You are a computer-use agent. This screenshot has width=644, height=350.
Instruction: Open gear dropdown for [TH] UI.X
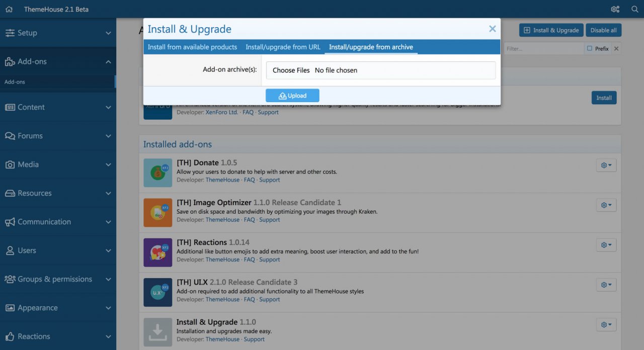(x=606, y=285)
